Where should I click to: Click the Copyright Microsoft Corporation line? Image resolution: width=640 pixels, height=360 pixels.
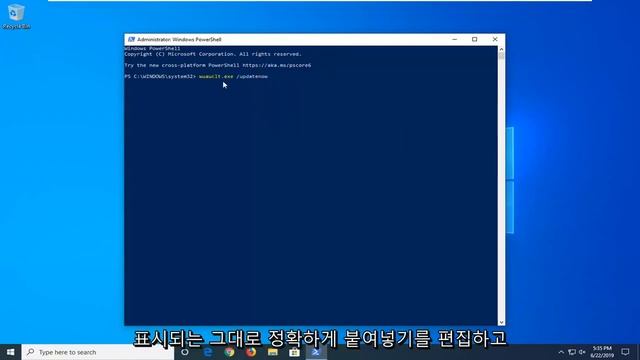213,54
